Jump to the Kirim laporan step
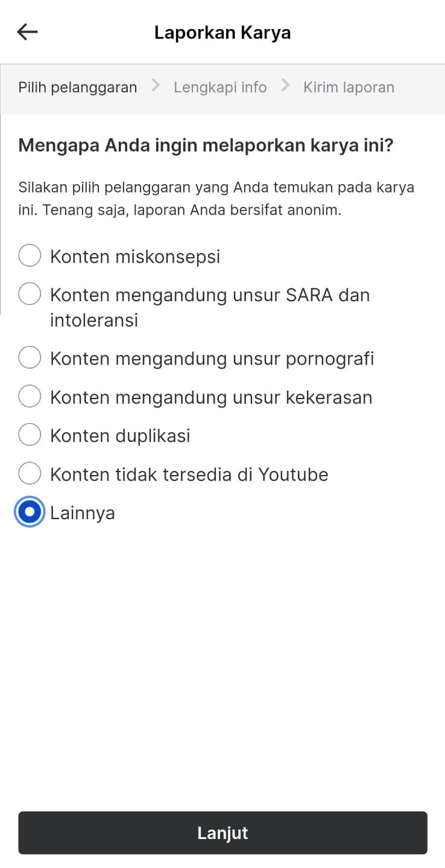Viewport: 445px width, 868px height. 349,88
